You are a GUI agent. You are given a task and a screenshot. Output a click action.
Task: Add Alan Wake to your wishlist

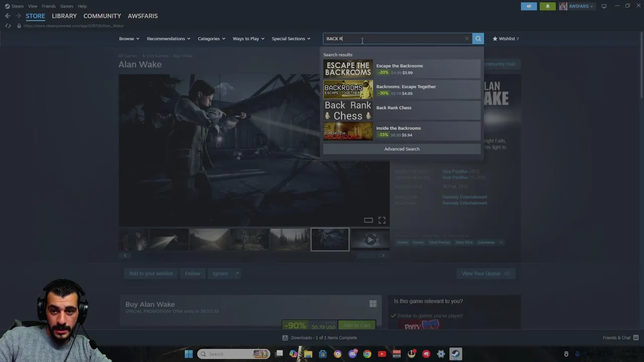point(150,274)
